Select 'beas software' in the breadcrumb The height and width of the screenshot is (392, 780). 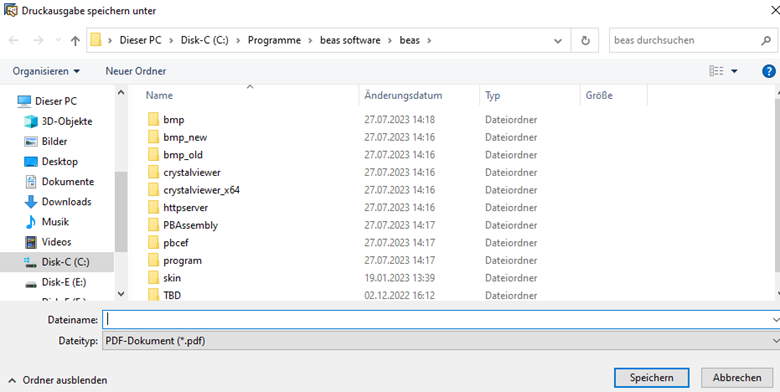(x=350, y=41)
